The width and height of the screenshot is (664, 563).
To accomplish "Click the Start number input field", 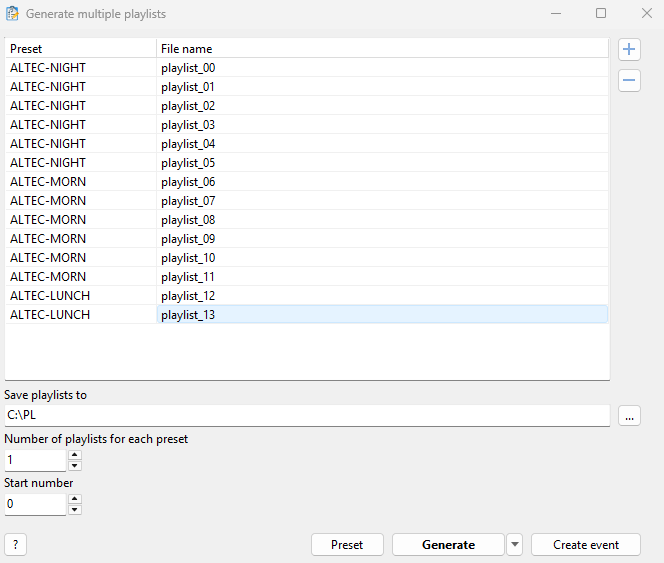I will (x=35, y=504).
